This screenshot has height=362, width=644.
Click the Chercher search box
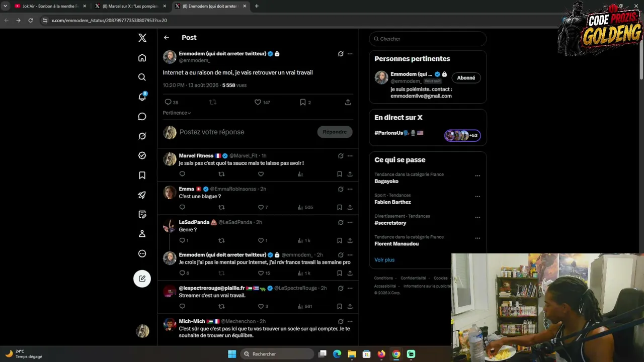tap(428, 39)
